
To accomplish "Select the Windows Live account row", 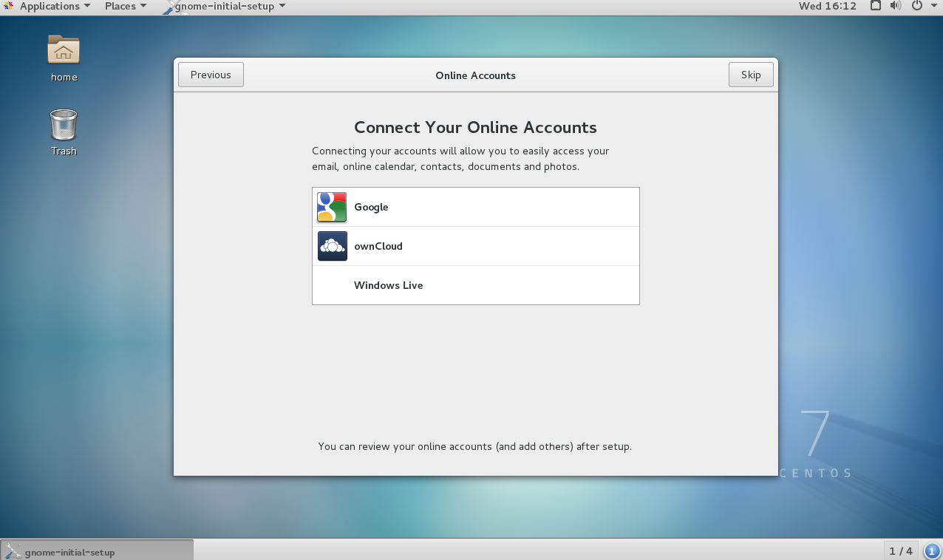I will click(x=476, y=285).
